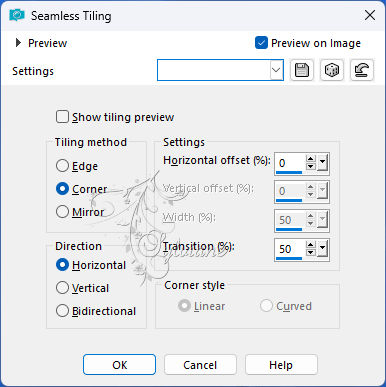386x387 pixels.
Task: Decrease Horizontal offset with down arrow
Action: (311, 167)
